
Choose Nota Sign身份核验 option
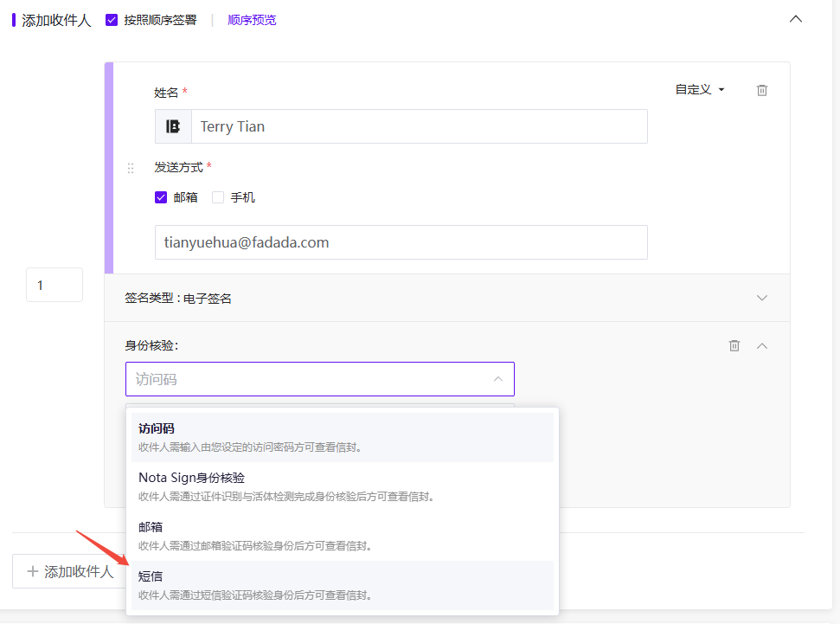point(343,486)
